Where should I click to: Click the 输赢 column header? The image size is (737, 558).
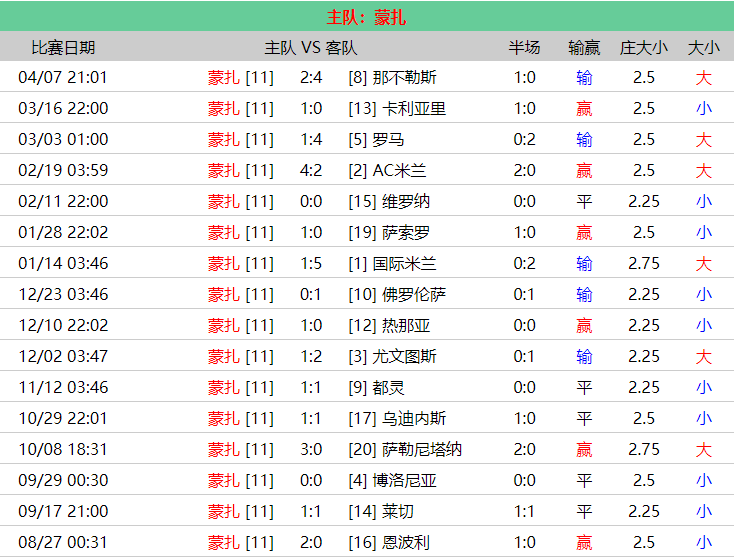tap(584, 47)
